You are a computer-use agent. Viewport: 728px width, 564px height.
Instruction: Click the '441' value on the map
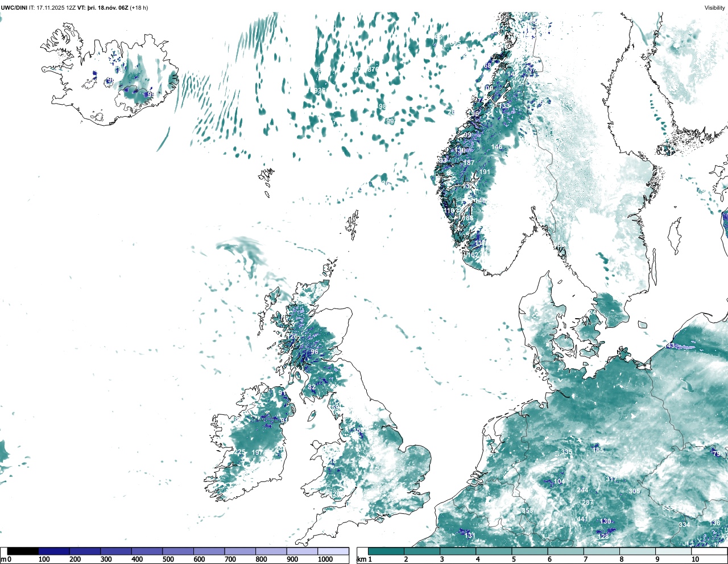coord(583,520)
